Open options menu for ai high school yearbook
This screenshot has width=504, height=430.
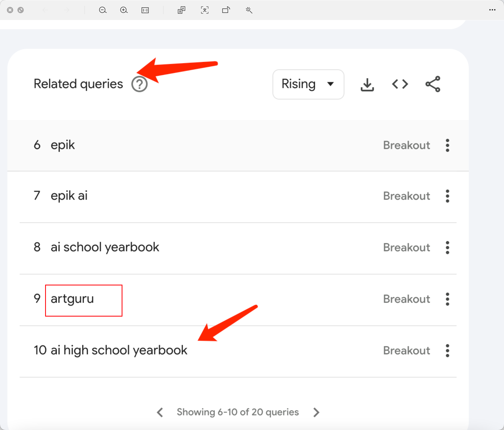point(448,351)
